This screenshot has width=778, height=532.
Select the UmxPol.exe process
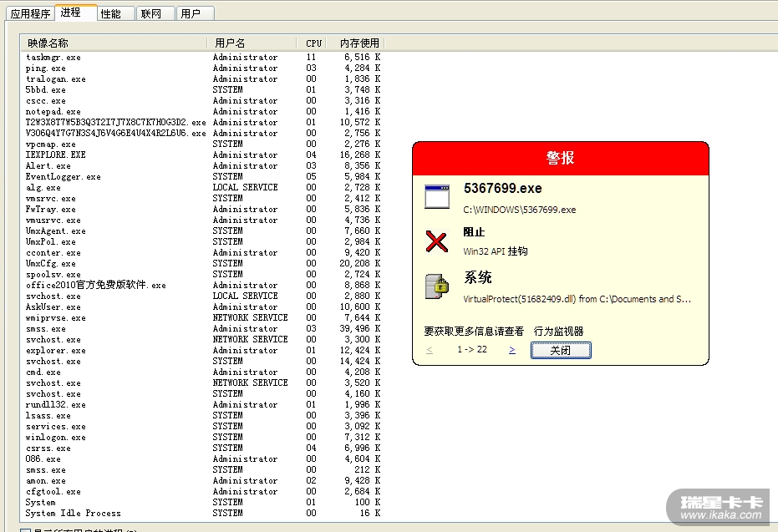click(202, 242)
